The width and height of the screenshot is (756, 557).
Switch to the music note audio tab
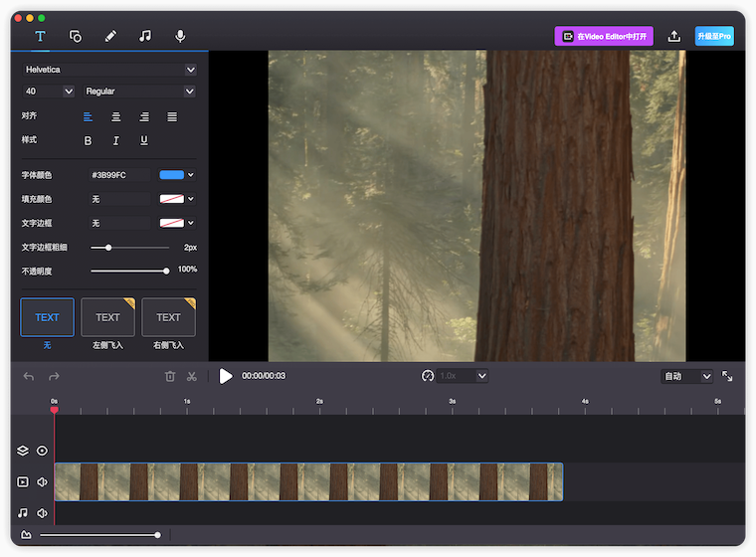tap(145, 36)
